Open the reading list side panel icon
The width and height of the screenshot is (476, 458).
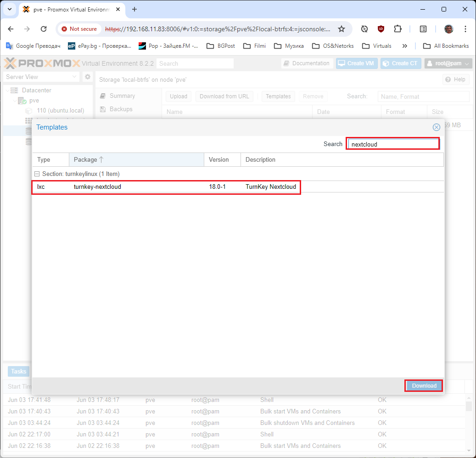point(423,29)
